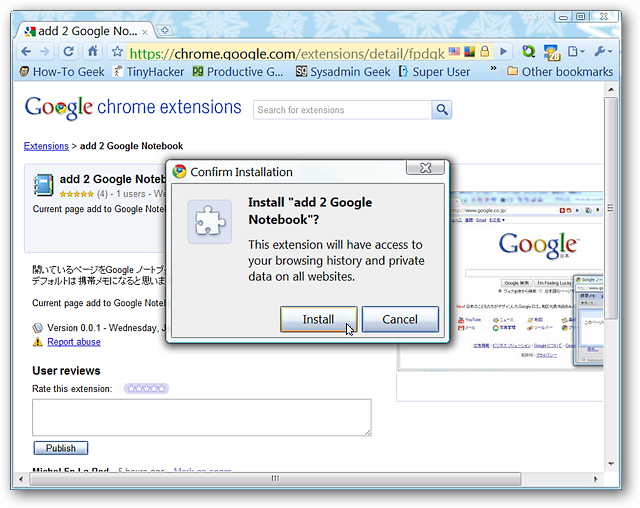Click the Go arrow in address bar
The height and width of the screenshot is (508, 640).
[504, 52]
